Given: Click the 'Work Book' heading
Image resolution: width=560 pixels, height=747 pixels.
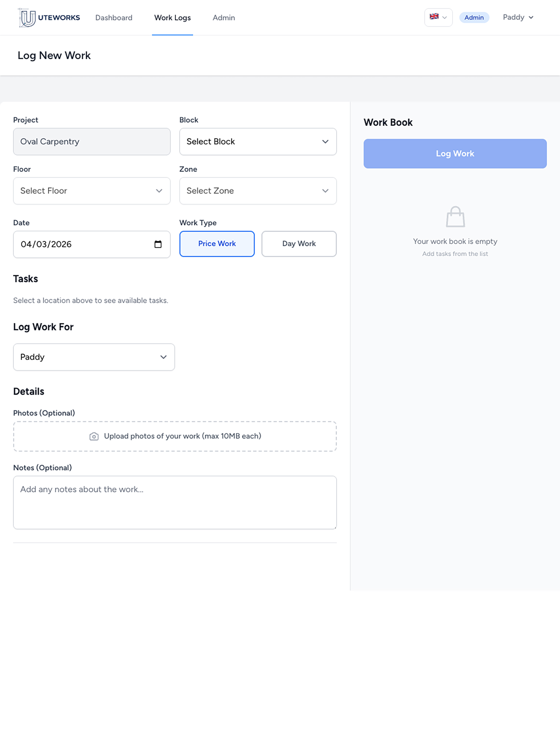Looking at the screenshot, I should click(x=388, y=122).
